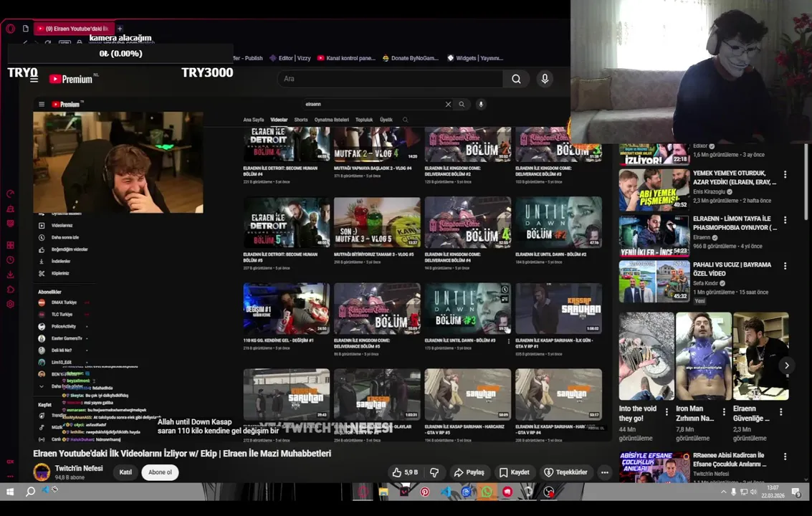812x516 pixels.
Task: Open Elraenn Güvenliğe short thumbnail
Action: (x=760, y=356)
